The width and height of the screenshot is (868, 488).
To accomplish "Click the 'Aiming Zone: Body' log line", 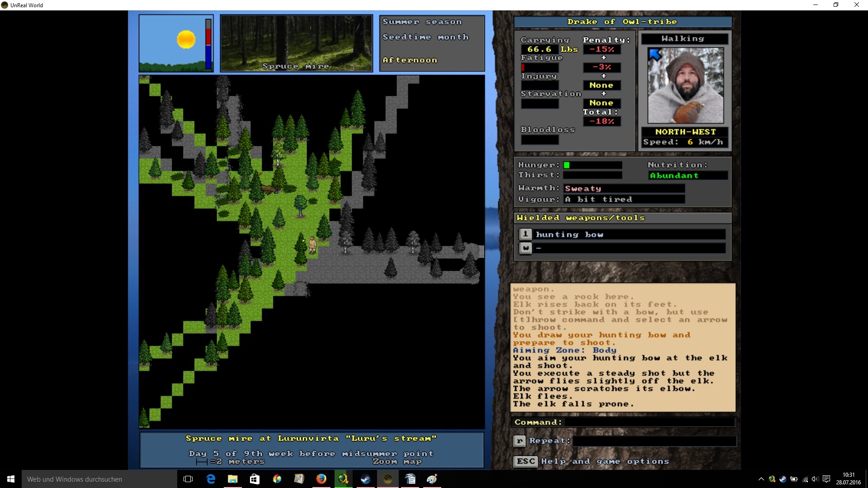I will point(564,350).
